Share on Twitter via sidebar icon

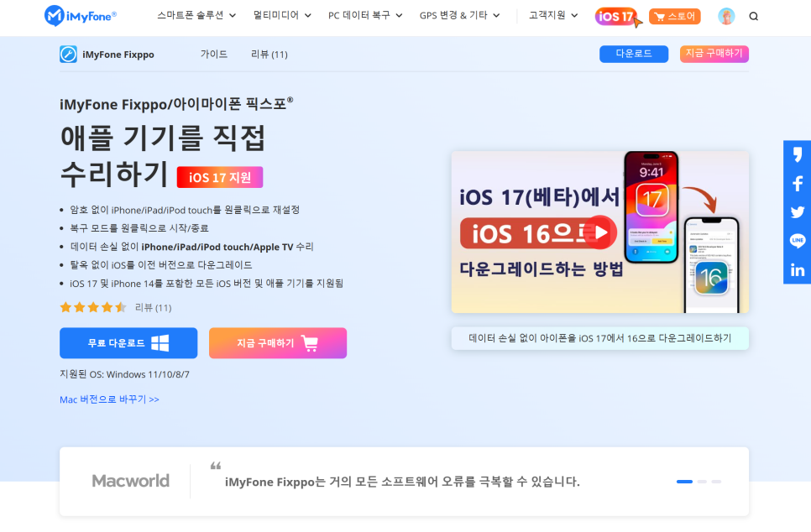797,212
